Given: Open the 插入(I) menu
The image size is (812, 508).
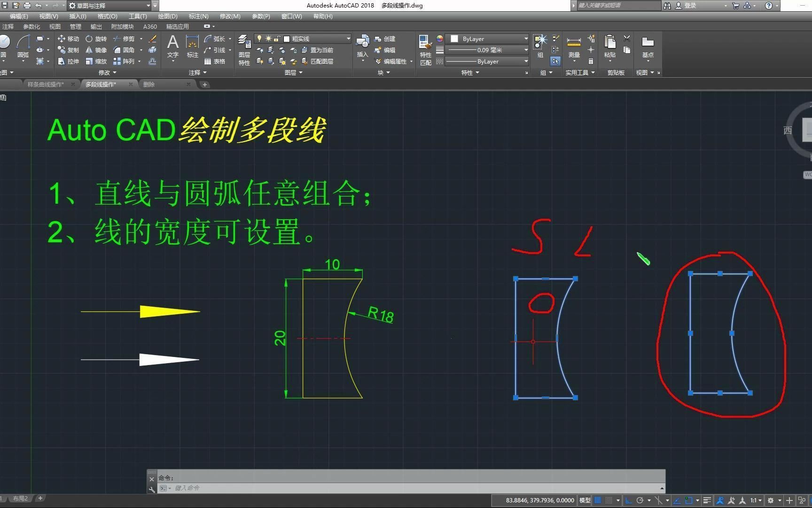Looking at the screenshot, I should [77, 16].
